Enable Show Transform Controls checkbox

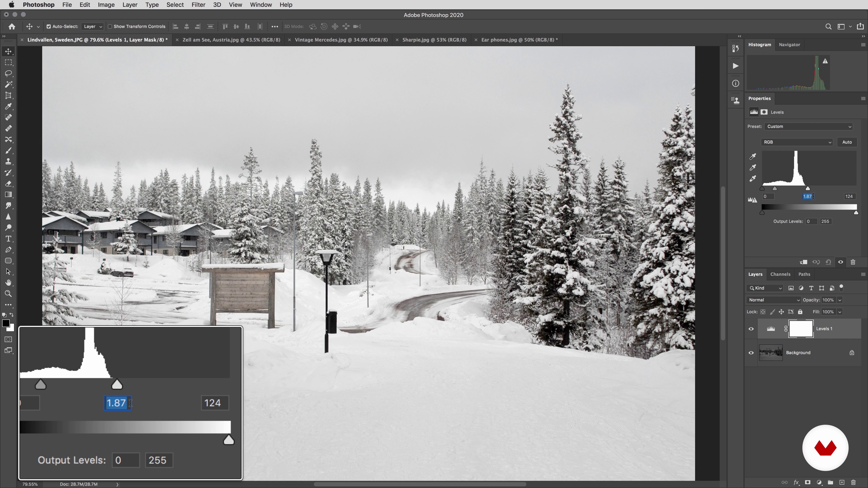tap(110, 27)
